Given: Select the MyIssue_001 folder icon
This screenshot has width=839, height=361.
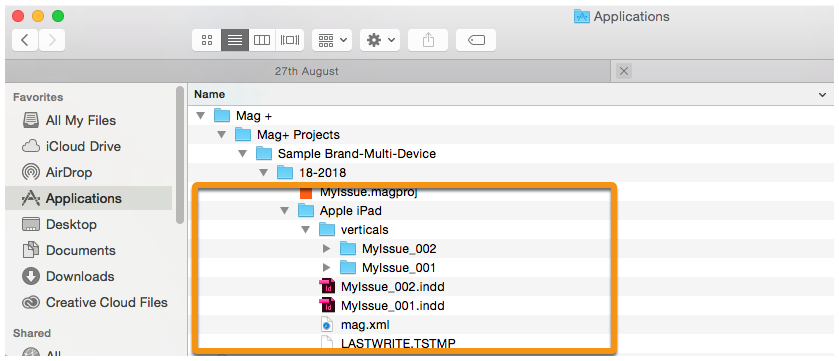Looking at the screenshot, I should (348, 267).
